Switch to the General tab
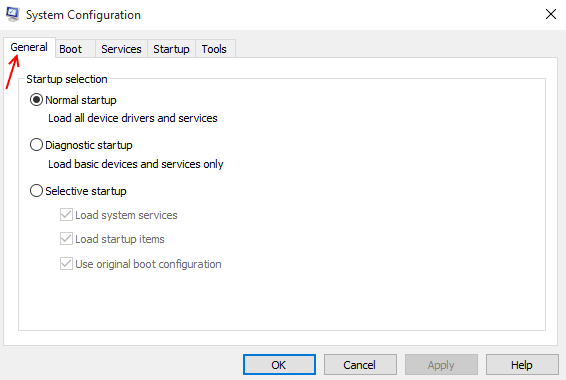566x380 pixels. (29, 47)
